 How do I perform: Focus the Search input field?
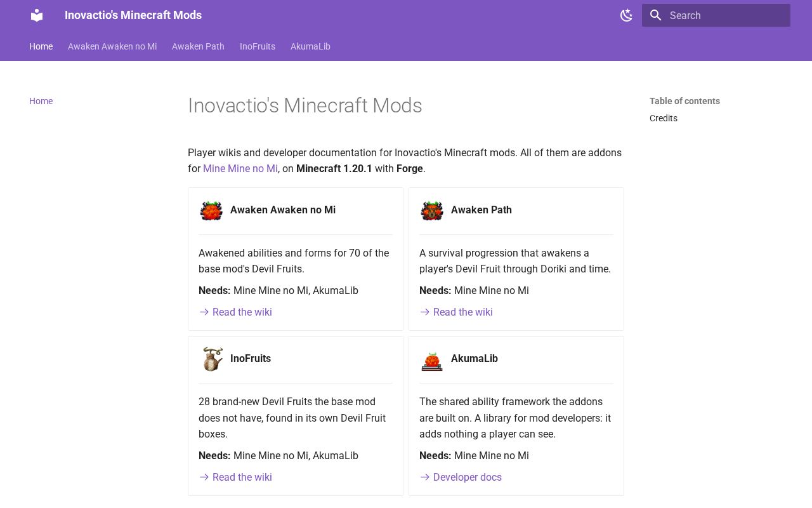coord(716,15)
